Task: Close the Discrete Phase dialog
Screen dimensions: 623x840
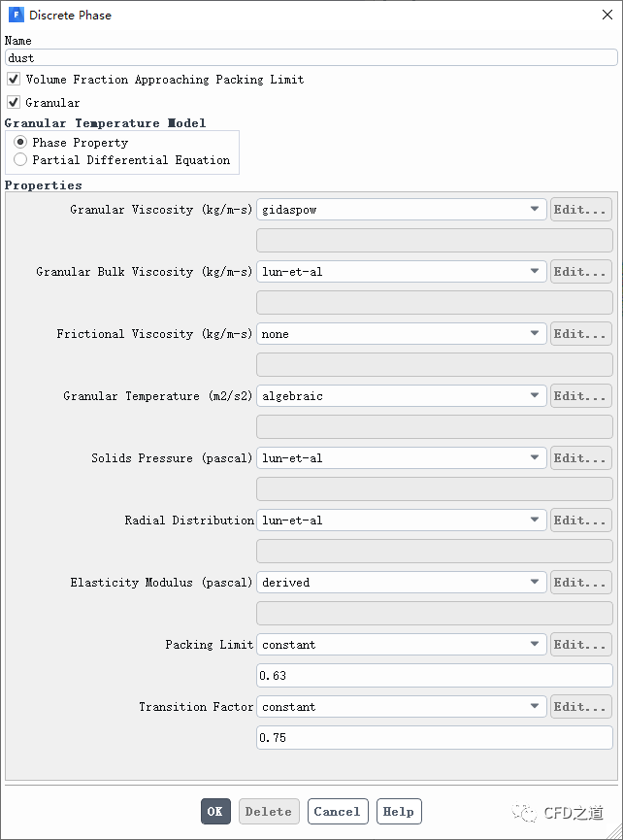Action: tap(607, 15)
